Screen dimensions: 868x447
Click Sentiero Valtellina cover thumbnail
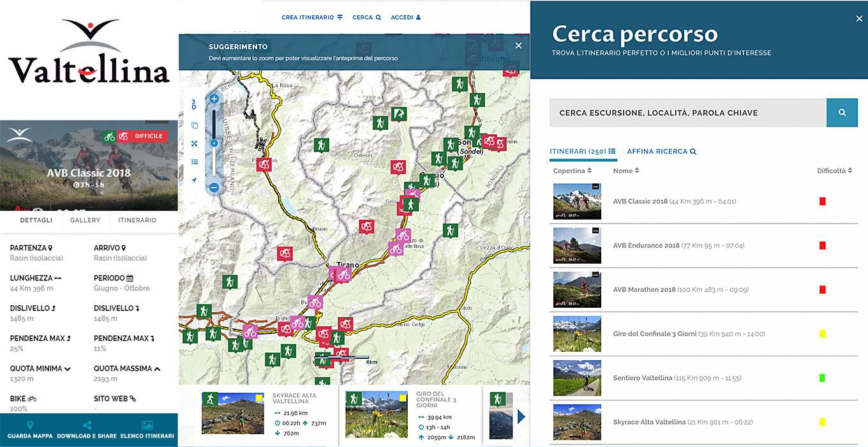click(577, 377)
